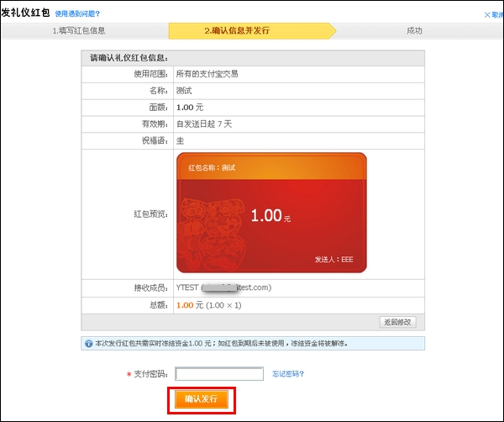The width and height of the screenshot is (504, 422).
Task: Click the blue info icon in the notice bar
Action: [88, 344]
